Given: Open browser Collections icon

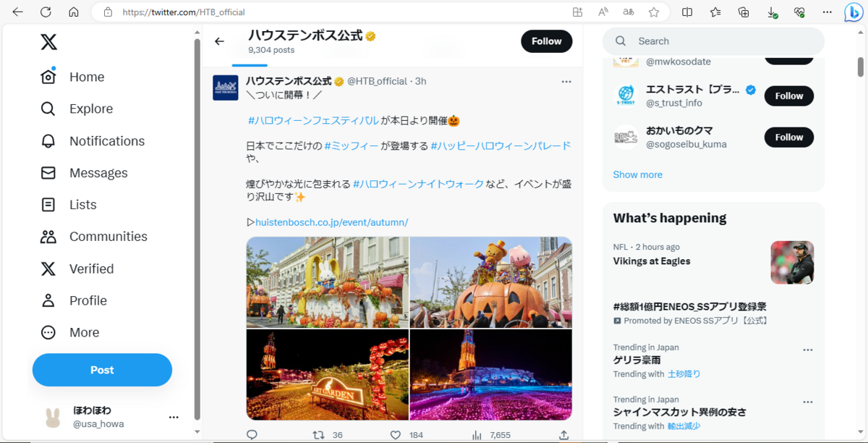Looking at the screenshot, I should point(744,12).
